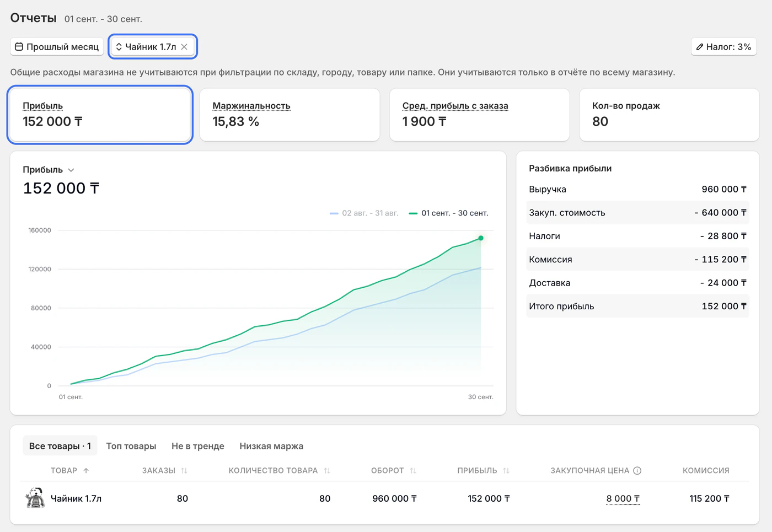The width and height of the screenshot is (772, 532).
Task: Click the Чайник 1.7л product name in table
Action: click(x=76, y=498)
